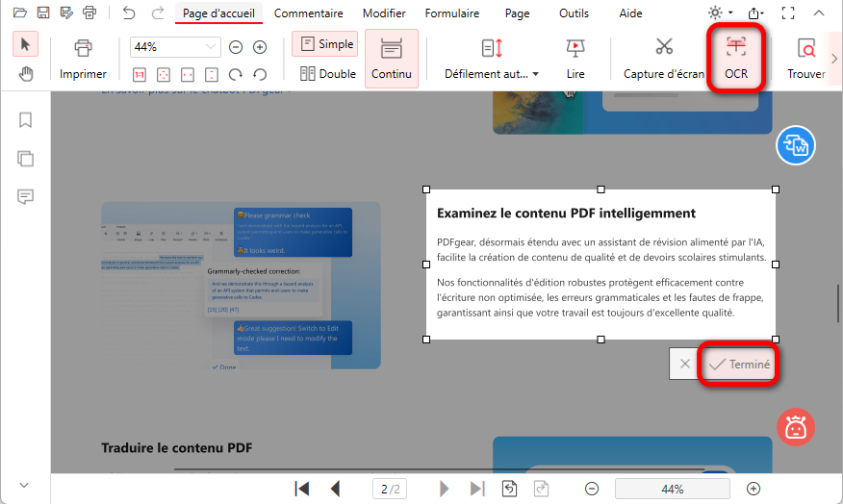843x504 pixels.
Task: Click the Save As icon with the pencil
Action: click(66, 13)
